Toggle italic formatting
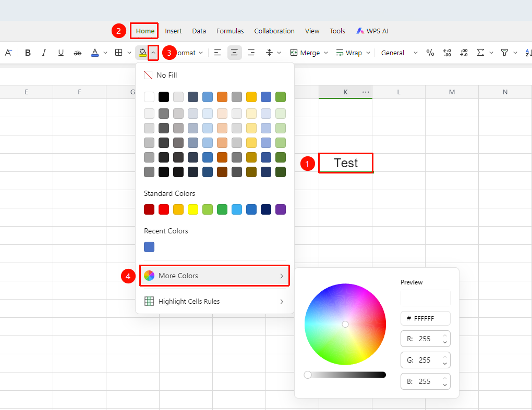The image size is (532, 410). pos(44,53)
